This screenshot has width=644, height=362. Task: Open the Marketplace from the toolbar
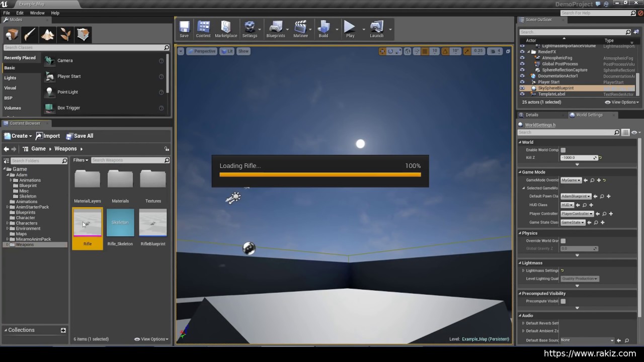point(226,29)
